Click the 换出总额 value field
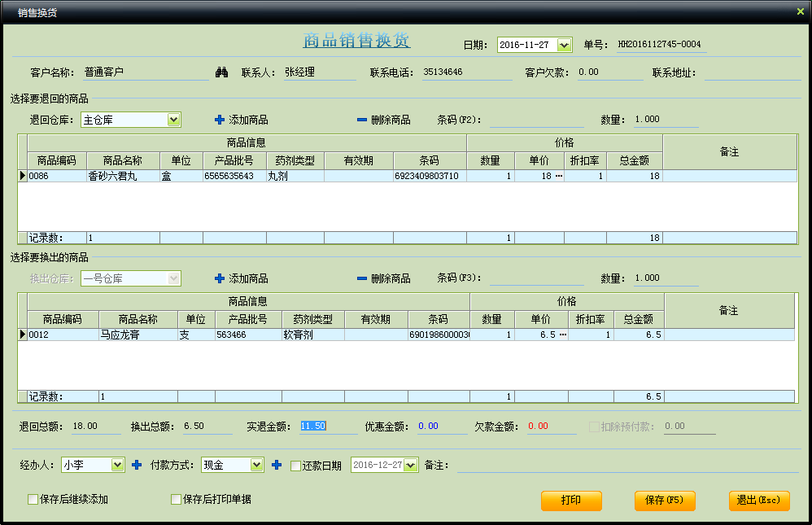This screenshot has height=525, width=812. [x=207, y=427]
